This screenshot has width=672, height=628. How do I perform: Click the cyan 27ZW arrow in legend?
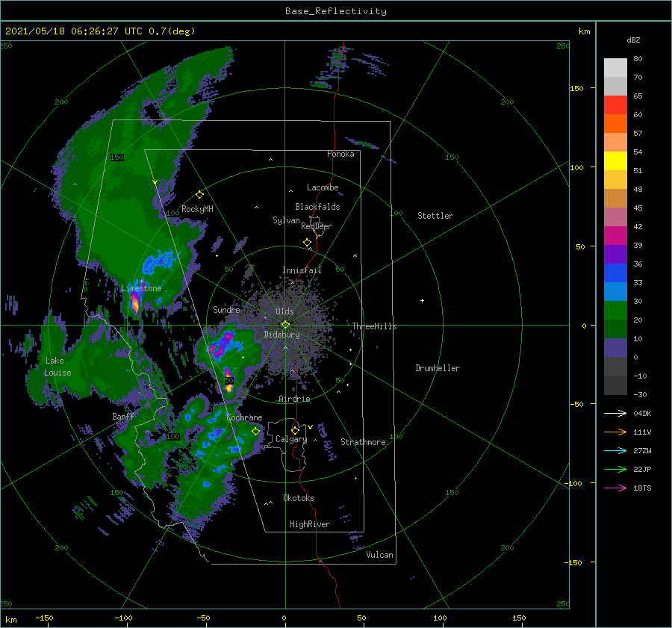615,450
